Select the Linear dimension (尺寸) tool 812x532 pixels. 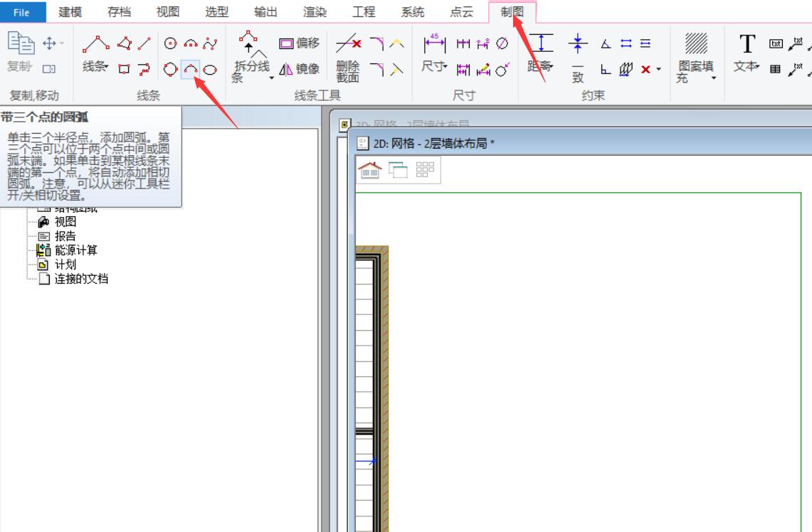[435, 52]
